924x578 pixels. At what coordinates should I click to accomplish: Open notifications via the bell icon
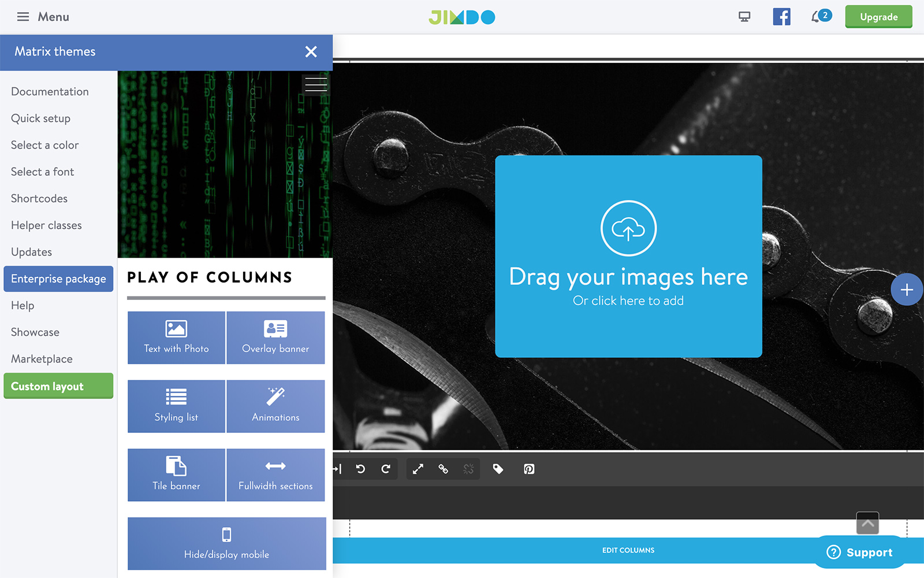pos(818,17)
